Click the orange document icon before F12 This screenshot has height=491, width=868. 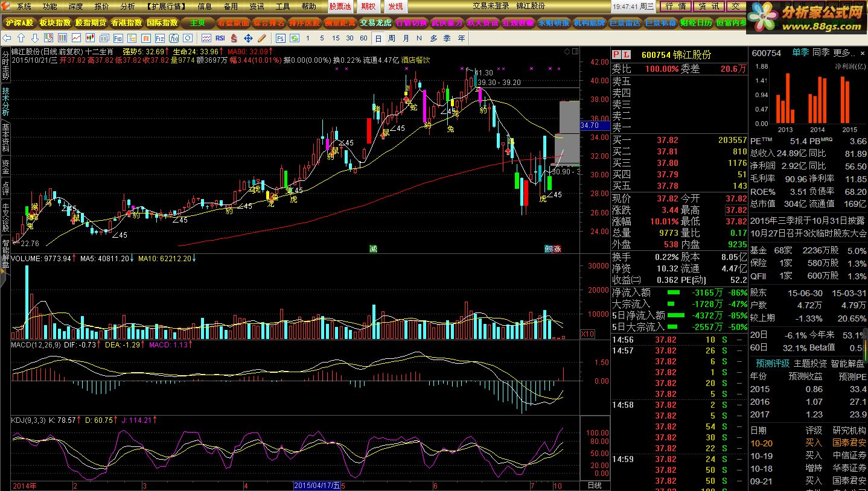tap(146, 38)
